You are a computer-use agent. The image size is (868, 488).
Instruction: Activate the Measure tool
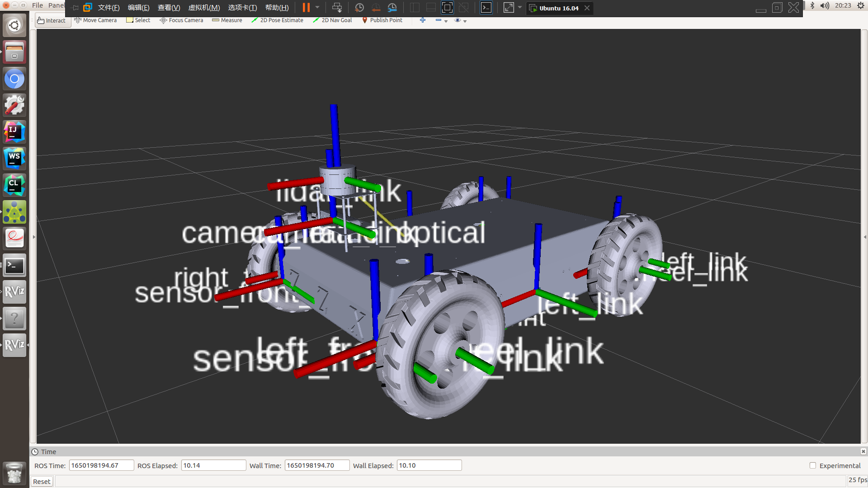point(227,20)
